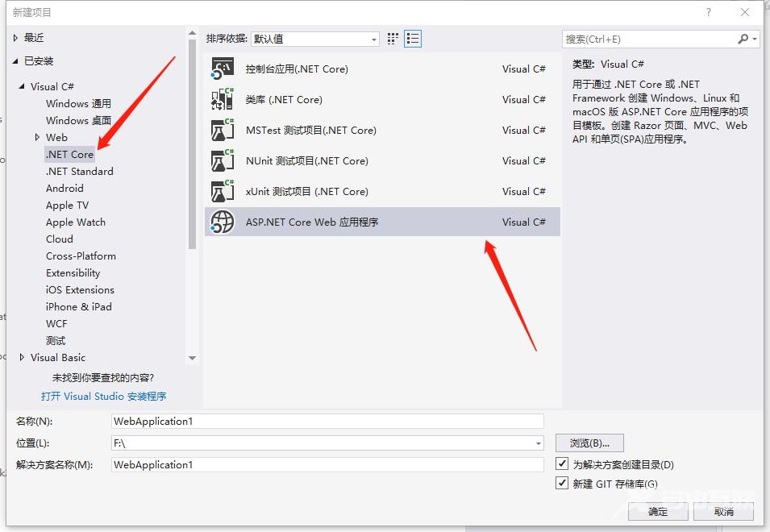Viewport: 770px width, 532px height.
Task: Click the 解决方案名称 input field
Action: pos(327,464)
